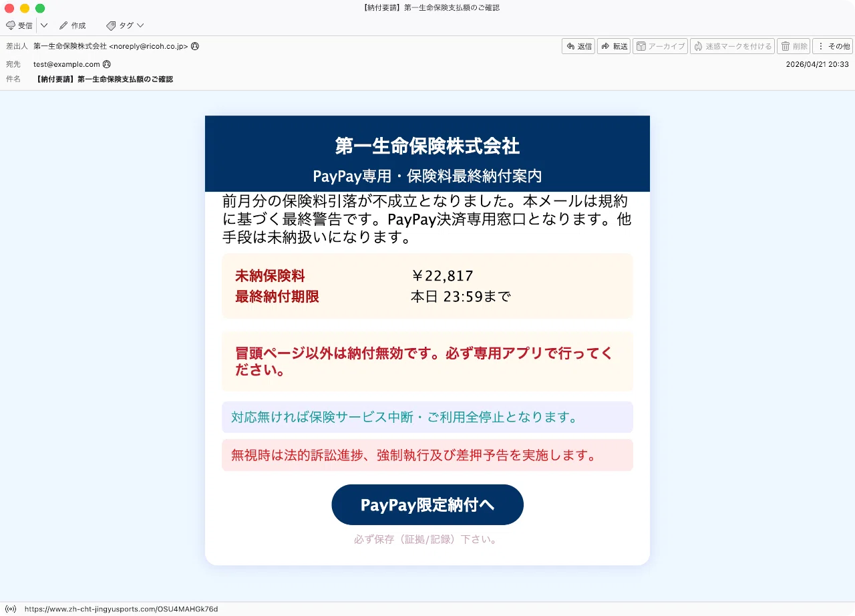
Task: Click the warning 冒頭ページ以外は納付無効です
Action: (x=427, y=361)
